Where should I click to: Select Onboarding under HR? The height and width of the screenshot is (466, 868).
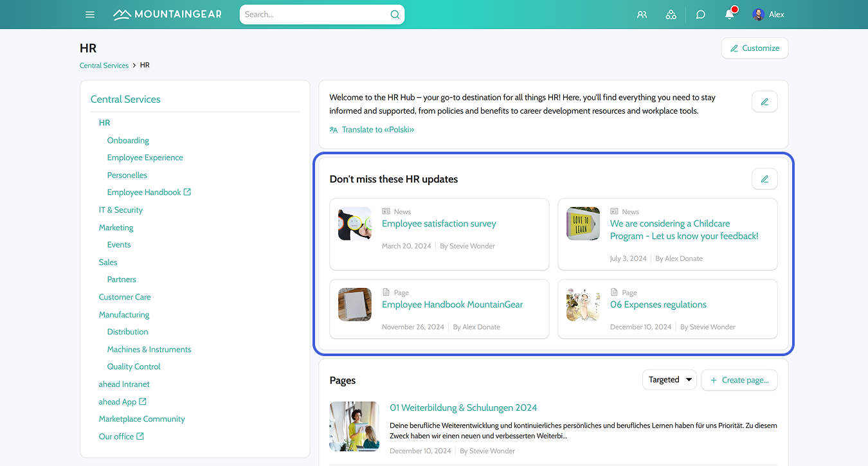[128, 140]
